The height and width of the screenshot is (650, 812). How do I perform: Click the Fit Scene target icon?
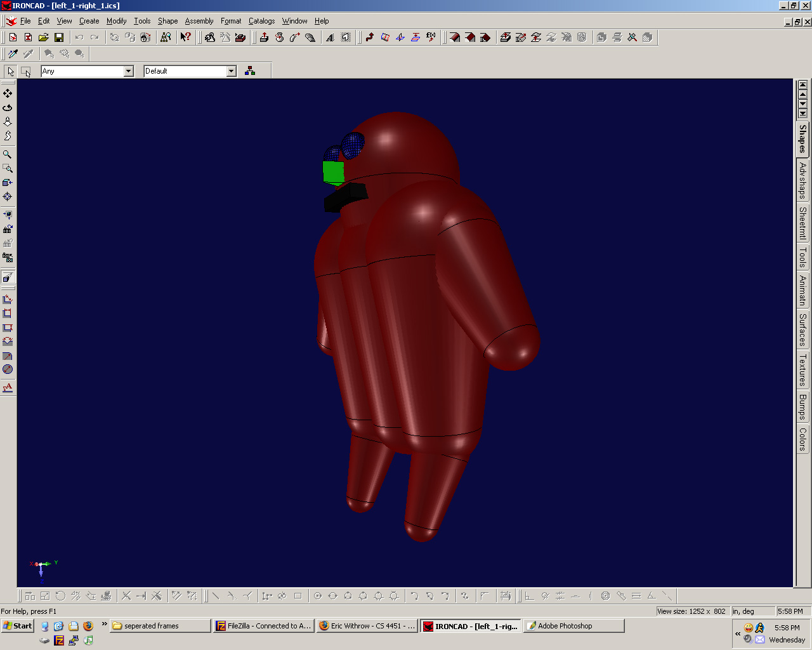(x=8, y=196)
